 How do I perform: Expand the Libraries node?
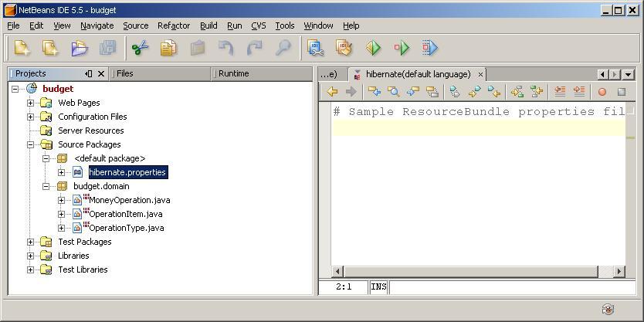click(x=30, y=256)
